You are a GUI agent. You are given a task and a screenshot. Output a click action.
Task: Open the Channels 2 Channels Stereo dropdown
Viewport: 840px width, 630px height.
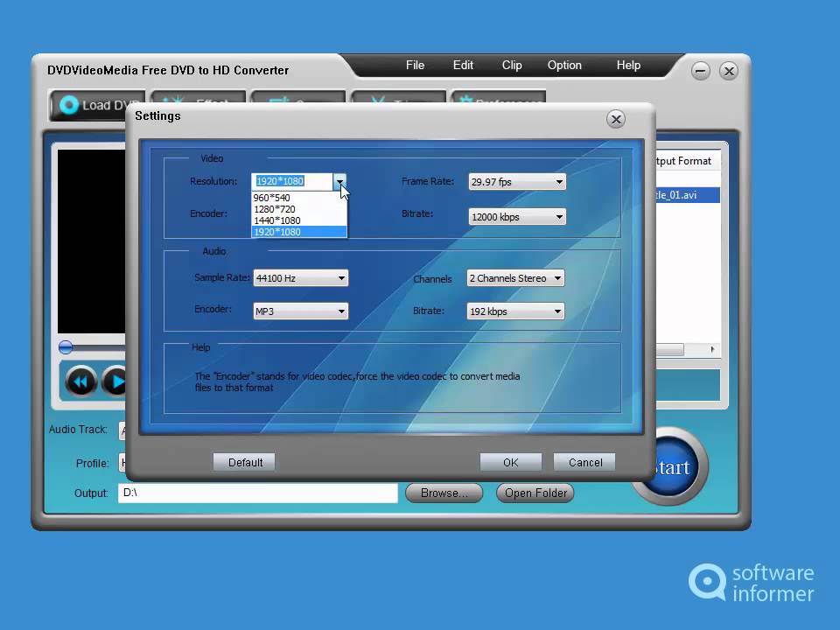pos(515,278)
